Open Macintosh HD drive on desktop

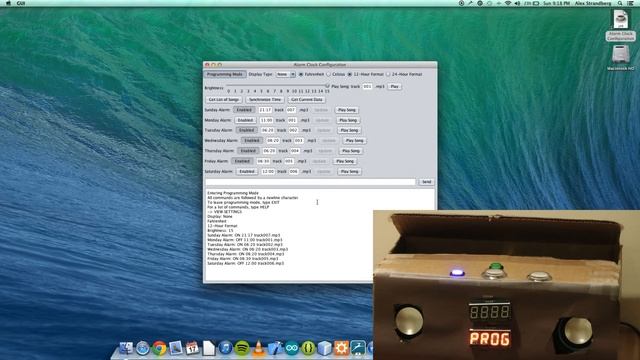coord(620,58)
